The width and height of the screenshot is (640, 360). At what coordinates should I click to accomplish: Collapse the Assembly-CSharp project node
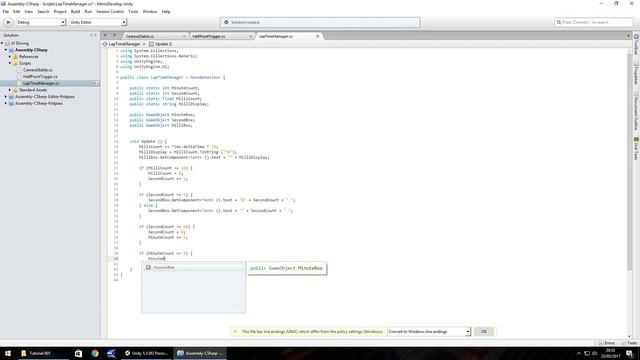(x=6, y=50)
